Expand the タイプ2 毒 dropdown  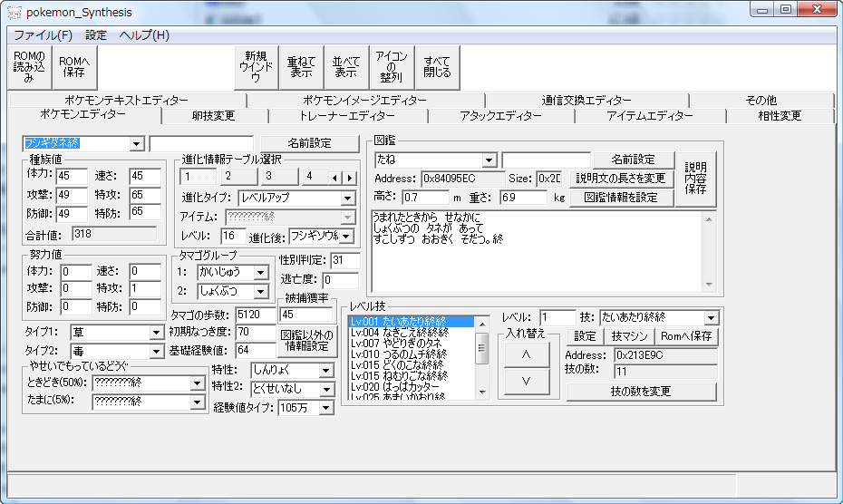pyautogui.click(x=157, y=352)
